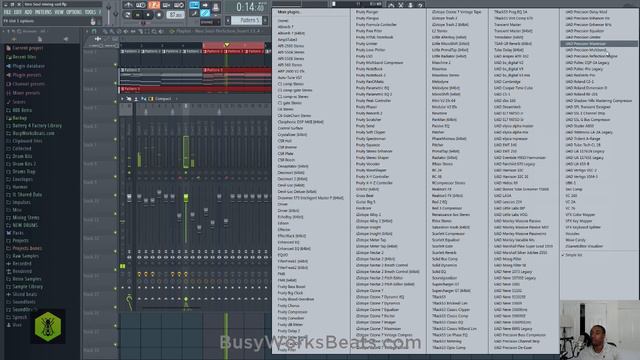This screenshot has height=360, width=640.
Task: Choose UAD SSL G Bus Compressor
Action: click(588, 119)
